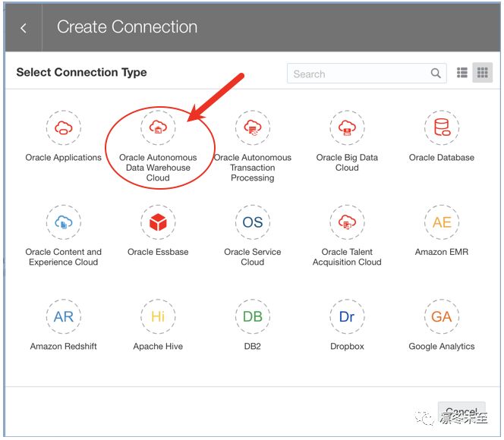Viewport: 504px width, 440px height.
Task: Choose the DB2 connection icon
Action: point(253,316)
